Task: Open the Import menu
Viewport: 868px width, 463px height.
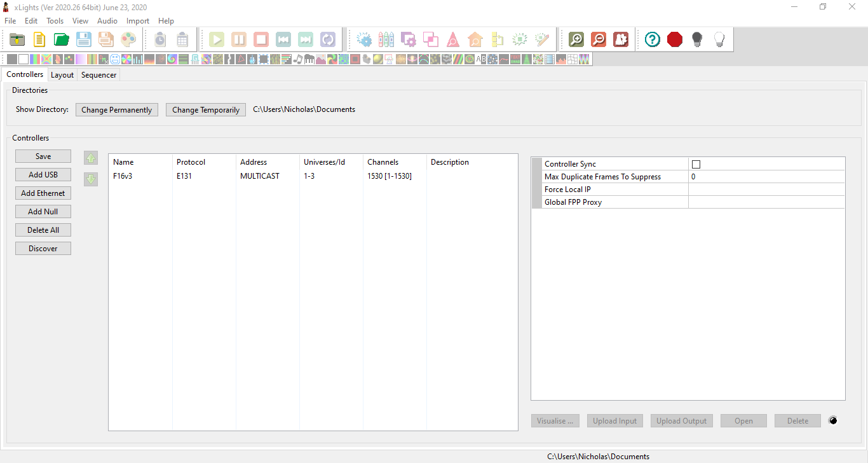Action: (137, 20)
